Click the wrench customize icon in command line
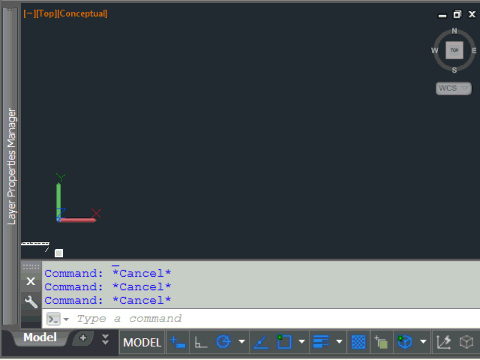This screenshot has width=480, height=360. [31, 302]
